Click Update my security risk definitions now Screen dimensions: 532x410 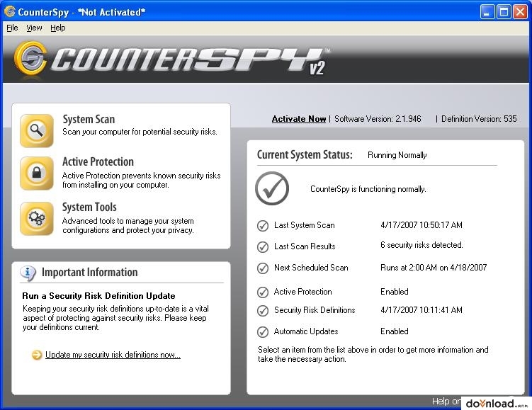tap(113, 355)
